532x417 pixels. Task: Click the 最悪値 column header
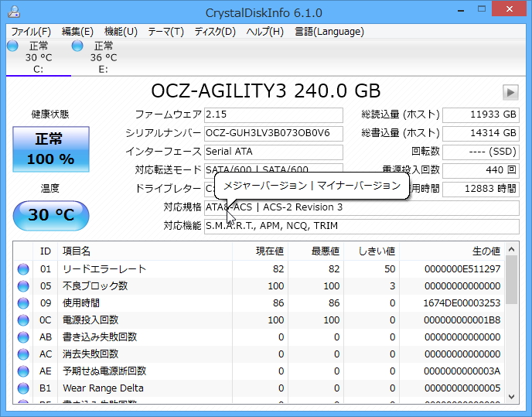pos(315,251)
